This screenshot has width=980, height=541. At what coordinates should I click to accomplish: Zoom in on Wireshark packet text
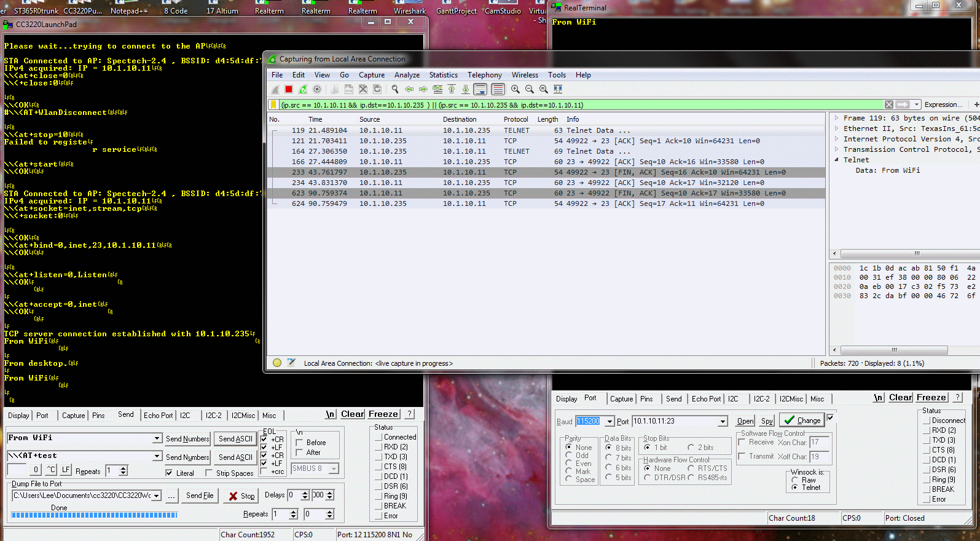pos(515,89)
